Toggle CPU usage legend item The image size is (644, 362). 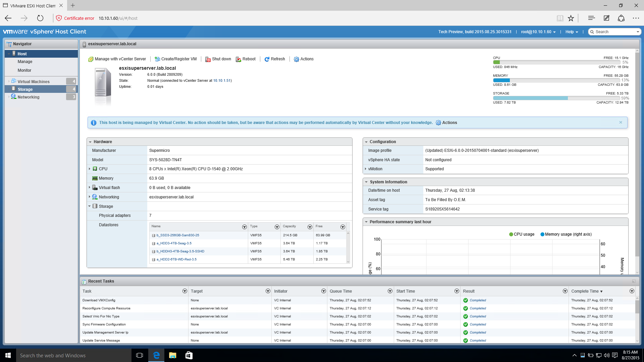tap(522, 234)
